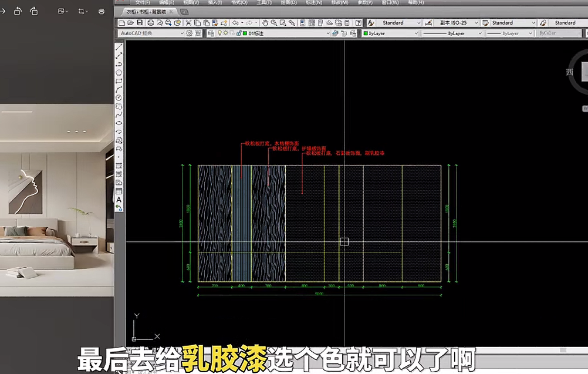Pick the Rectangle draw tool
Screen dimensions: 588x374
tap(119, 81)
